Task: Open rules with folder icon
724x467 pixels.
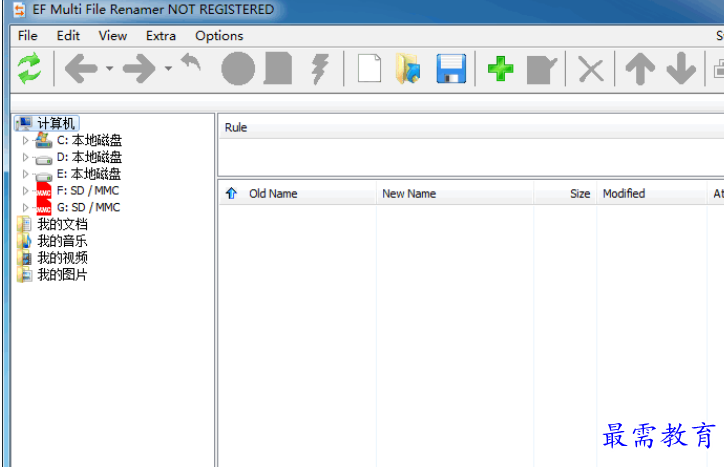Action: click(408, 69)
